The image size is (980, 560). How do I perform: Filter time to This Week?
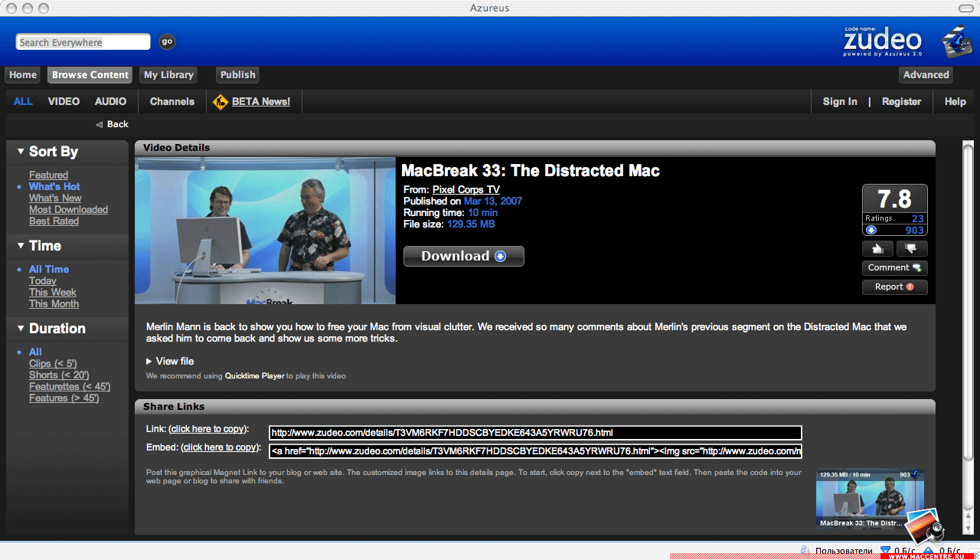[x=53, y=292]
